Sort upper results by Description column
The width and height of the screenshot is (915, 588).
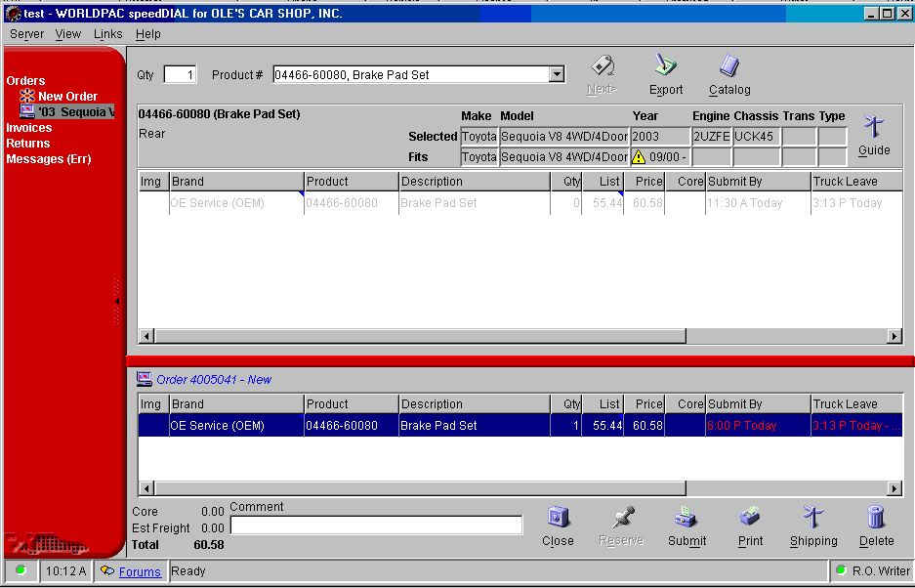pyautogui.click(x=475, y=182)
